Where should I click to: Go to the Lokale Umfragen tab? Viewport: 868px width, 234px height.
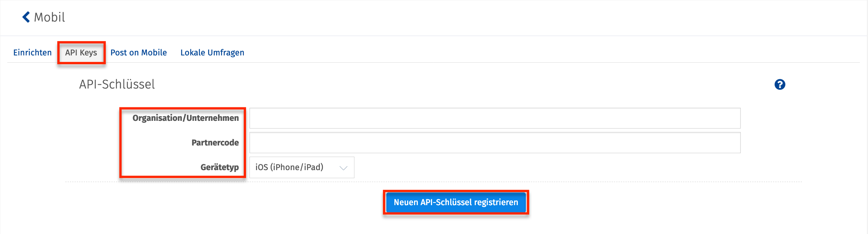click(212, 53)
